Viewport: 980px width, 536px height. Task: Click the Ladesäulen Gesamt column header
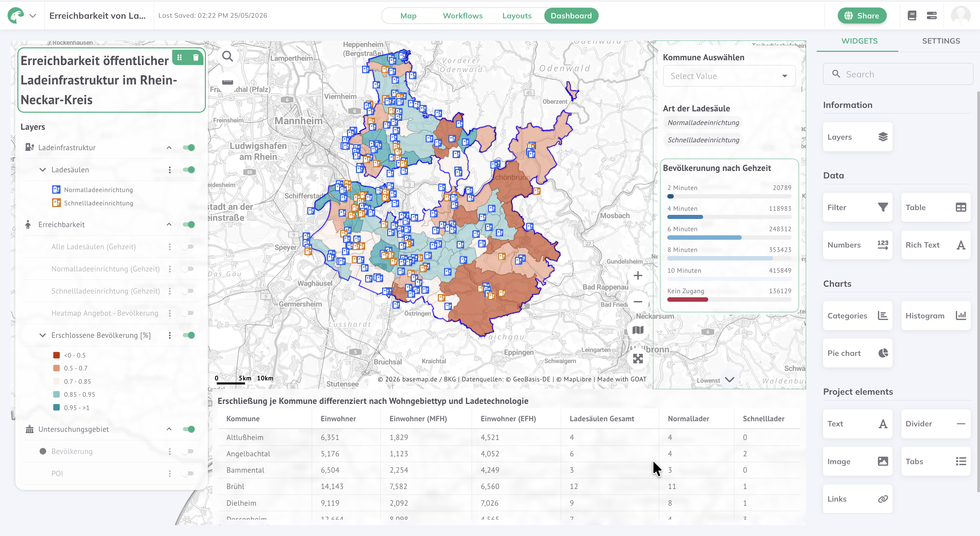[x=602, y=419]
